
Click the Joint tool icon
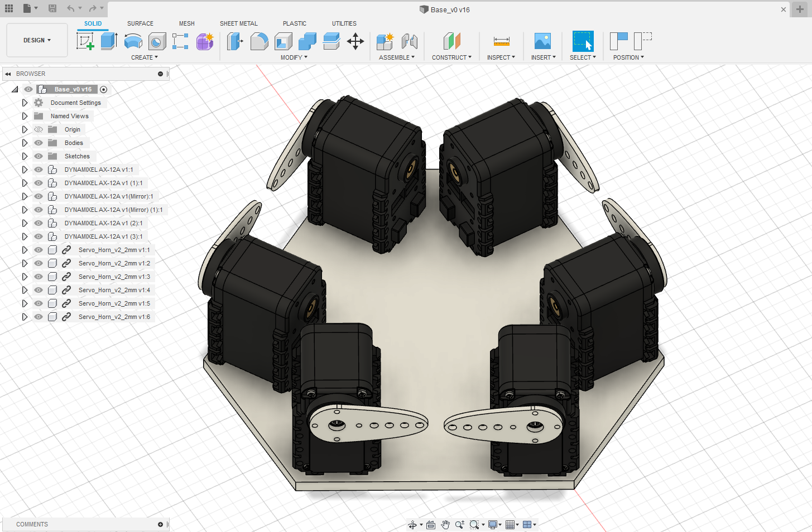tap(409, 41)
